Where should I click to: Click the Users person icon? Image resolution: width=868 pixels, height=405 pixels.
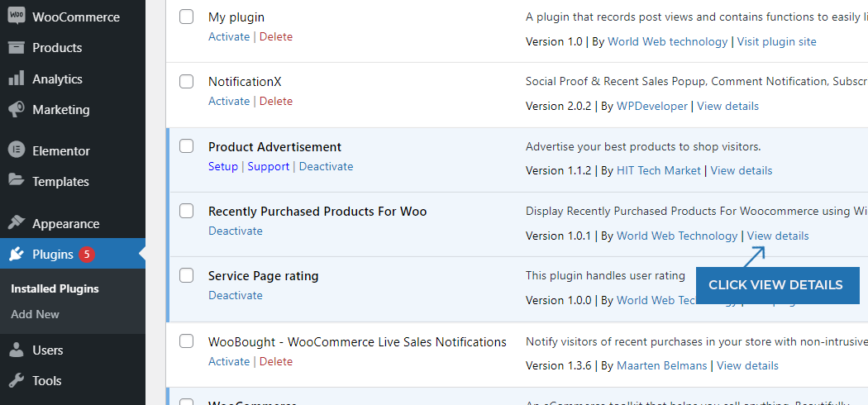(x=16, y=350)
